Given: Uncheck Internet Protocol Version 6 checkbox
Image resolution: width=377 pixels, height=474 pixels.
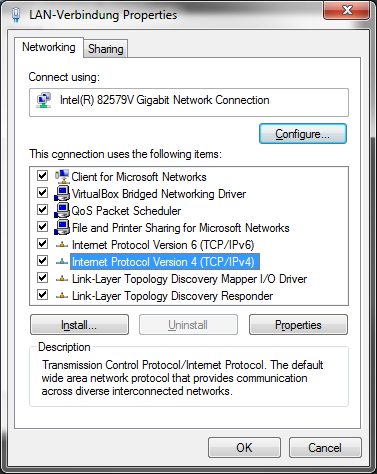Looking at the screenshot, I should click(42, 243).
